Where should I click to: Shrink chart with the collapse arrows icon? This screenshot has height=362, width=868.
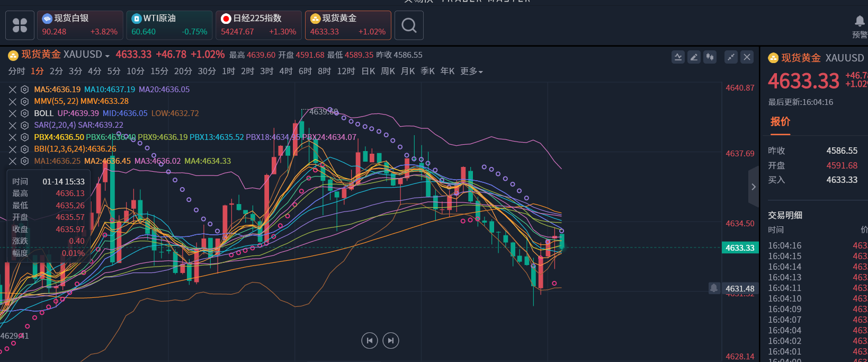(x=731, y=57)
